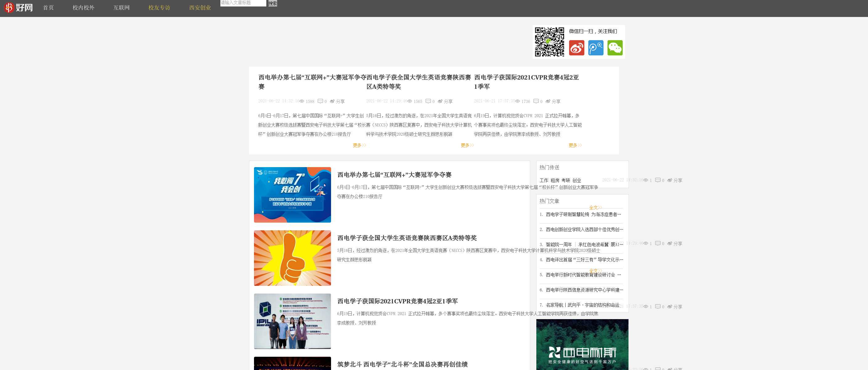The image size is (868, 370).
Task: Open the 校内校外 navigation menu item
Action: pos(84,7)
